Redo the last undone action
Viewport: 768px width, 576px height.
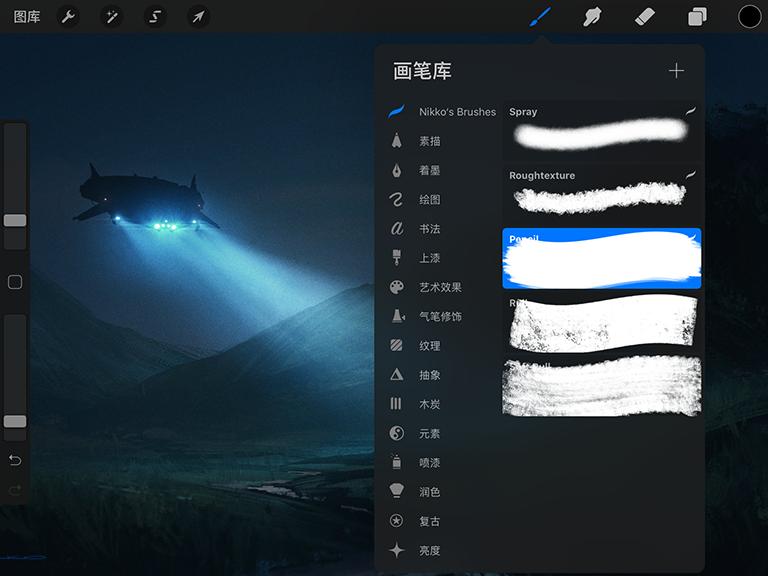tap(15, 490)
